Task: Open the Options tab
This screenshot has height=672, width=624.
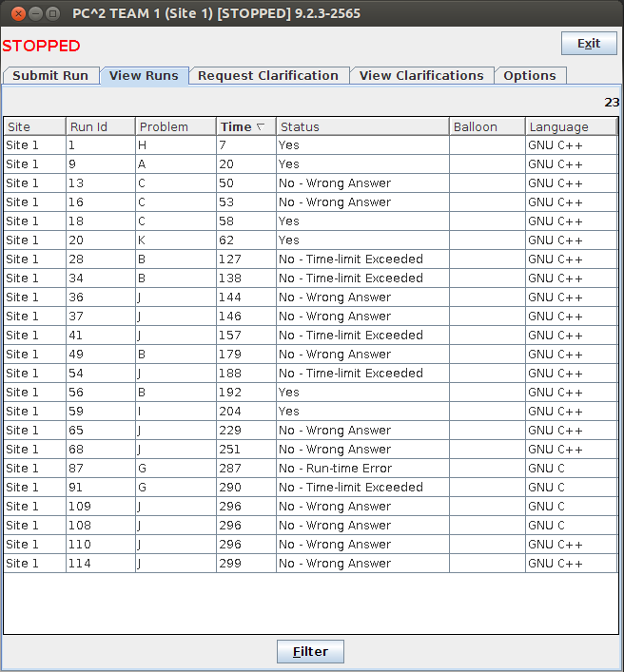Action: pos(530,76)
